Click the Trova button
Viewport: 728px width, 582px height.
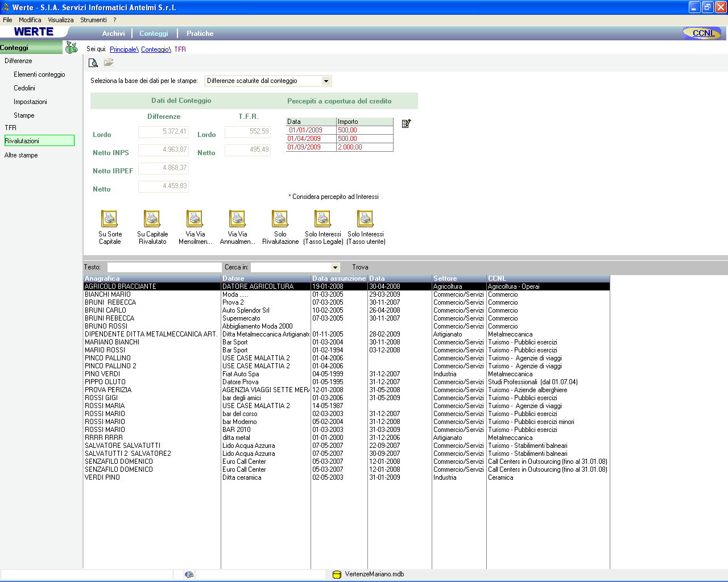coord(360,267)
